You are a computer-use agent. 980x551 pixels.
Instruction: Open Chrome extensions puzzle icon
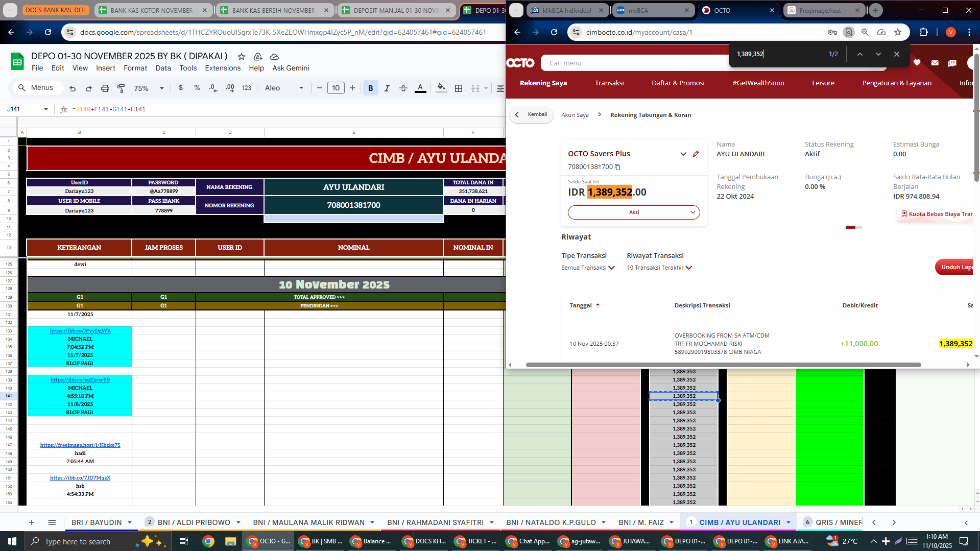[923, 32]
